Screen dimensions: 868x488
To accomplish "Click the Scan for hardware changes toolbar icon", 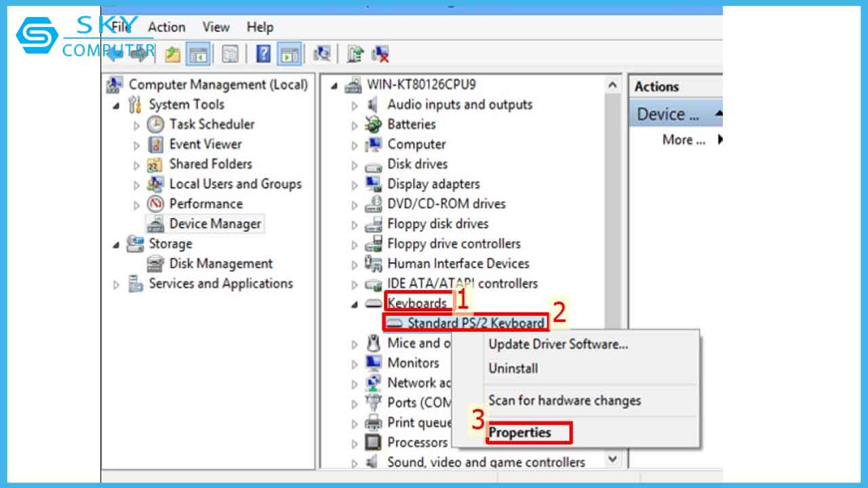I will [x=323, y=54].
